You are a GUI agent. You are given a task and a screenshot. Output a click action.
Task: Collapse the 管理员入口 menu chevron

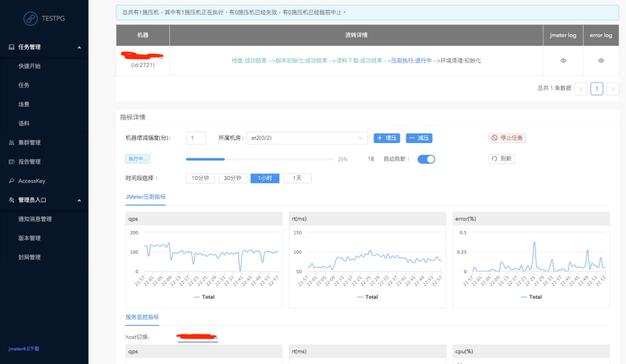[79, 200]
